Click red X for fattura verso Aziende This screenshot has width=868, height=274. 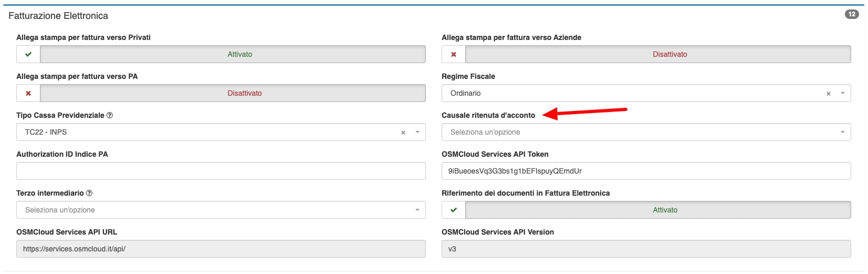pyautogui.click(x=454, y=54)
